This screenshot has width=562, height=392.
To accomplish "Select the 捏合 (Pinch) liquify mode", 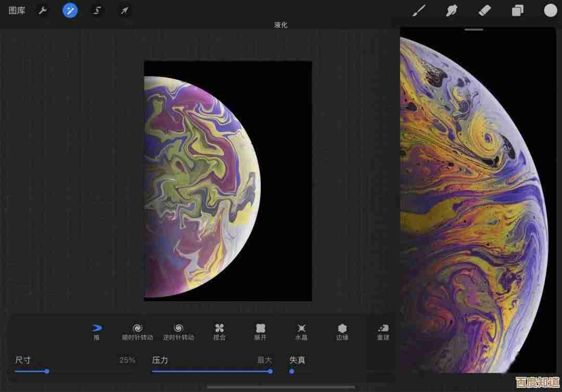I will click(219, 331).
